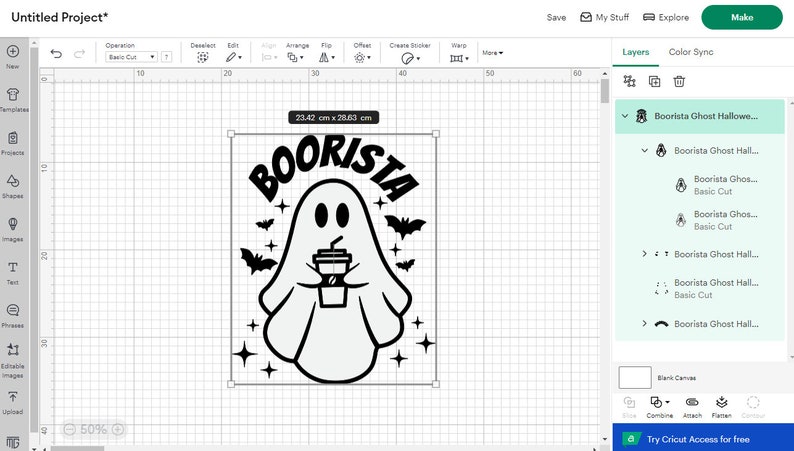Click the Flatten button
794x451 pixels.
721,407
